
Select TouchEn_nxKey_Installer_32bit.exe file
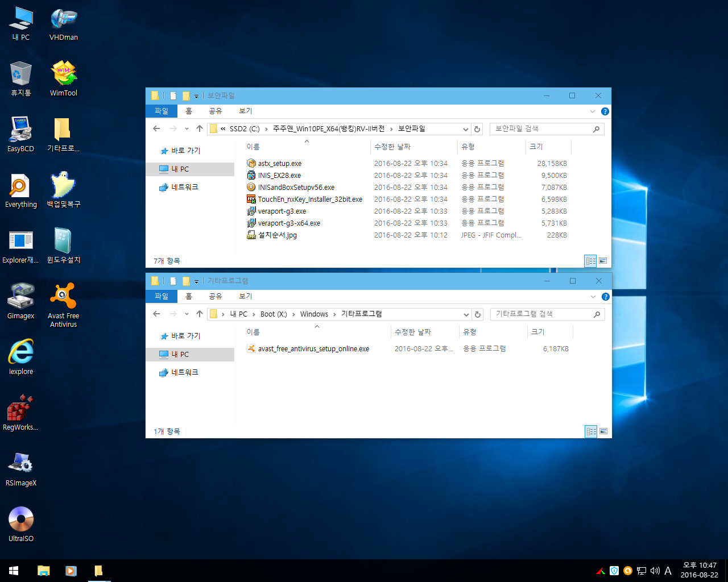click(305, 199)
